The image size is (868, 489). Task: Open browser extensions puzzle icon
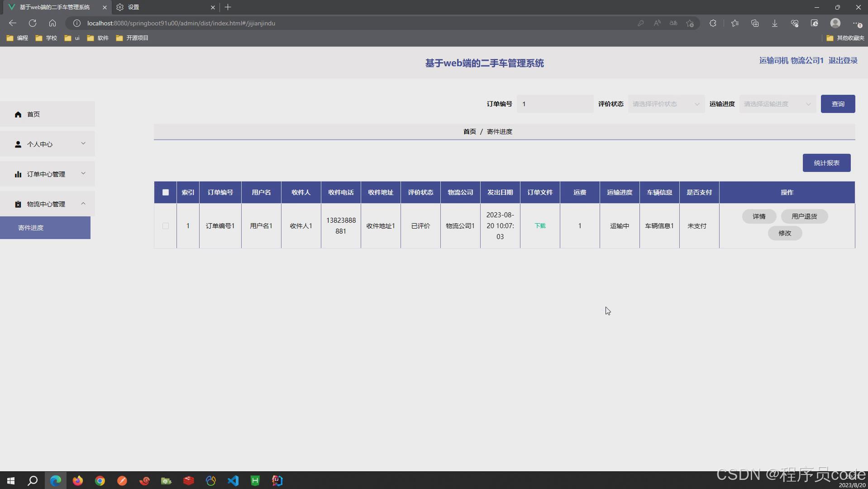pos(713,23)
